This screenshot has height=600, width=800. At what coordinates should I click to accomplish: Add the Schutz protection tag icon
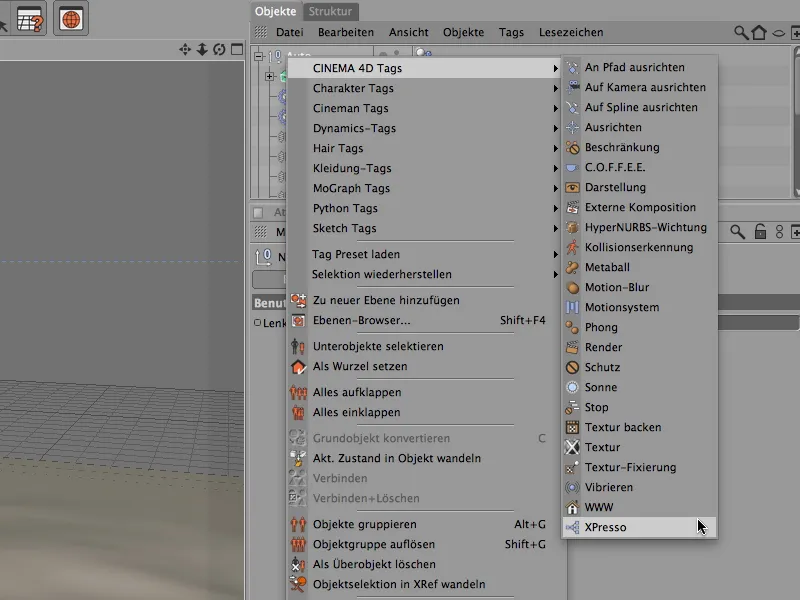(572, 367)
